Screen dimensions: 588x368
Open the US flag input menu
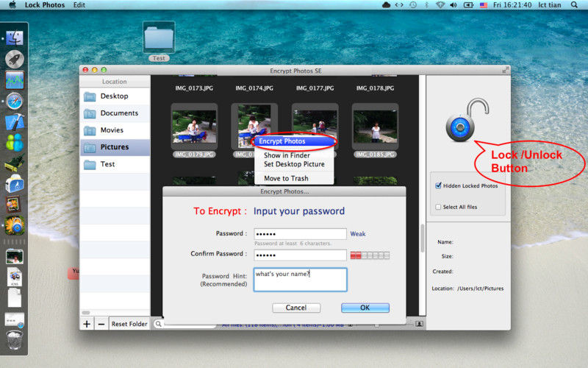tap(484, 5)
